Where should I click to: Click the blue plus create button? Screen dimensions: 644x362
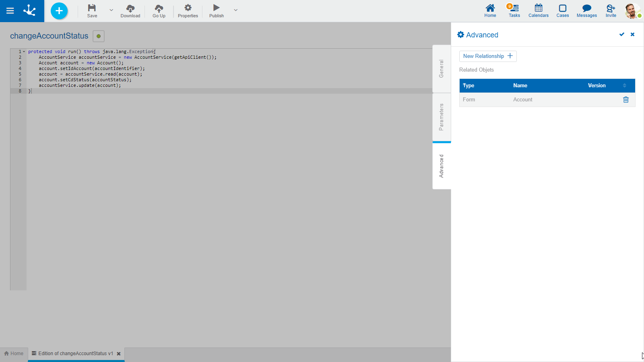click(59, 11)
